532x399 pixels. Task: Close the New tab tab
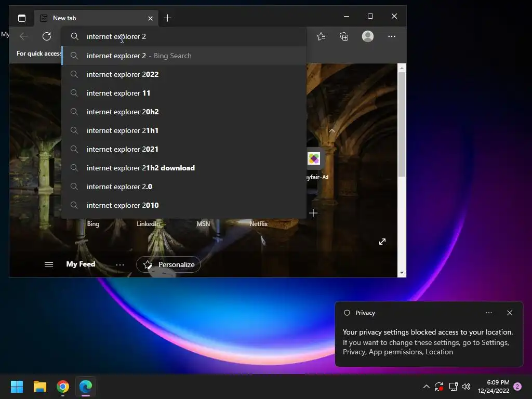click(150, 18)
